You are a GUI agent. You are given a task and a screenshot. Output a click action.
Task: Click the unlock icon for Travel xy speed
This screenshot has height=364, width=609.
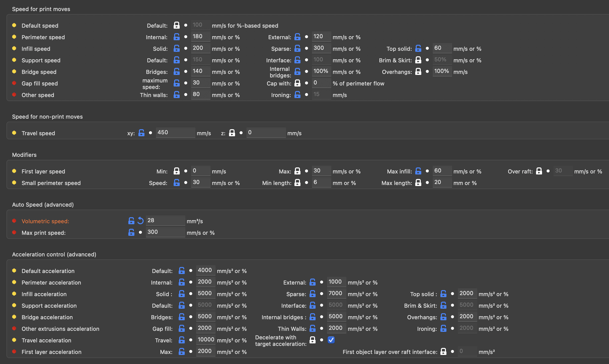pos(141,133)
